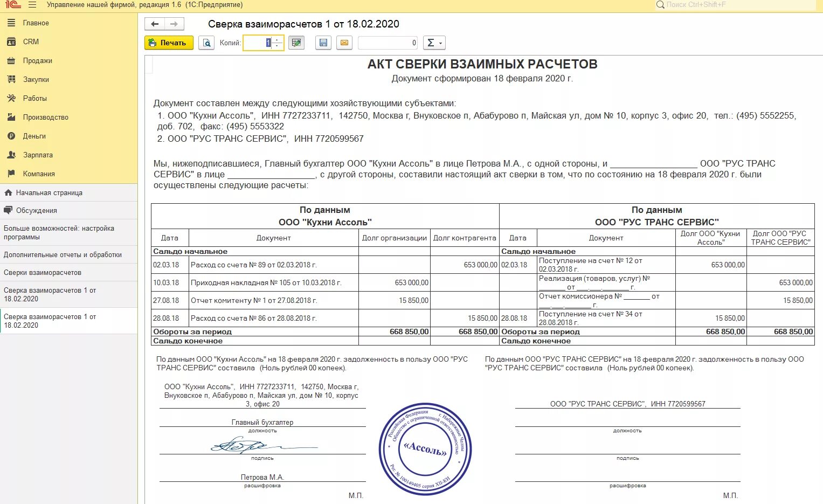The width and height of the screenshot is (823, 504).
Task: Open print preview magnifier icon
Action: tap(206, 43)
